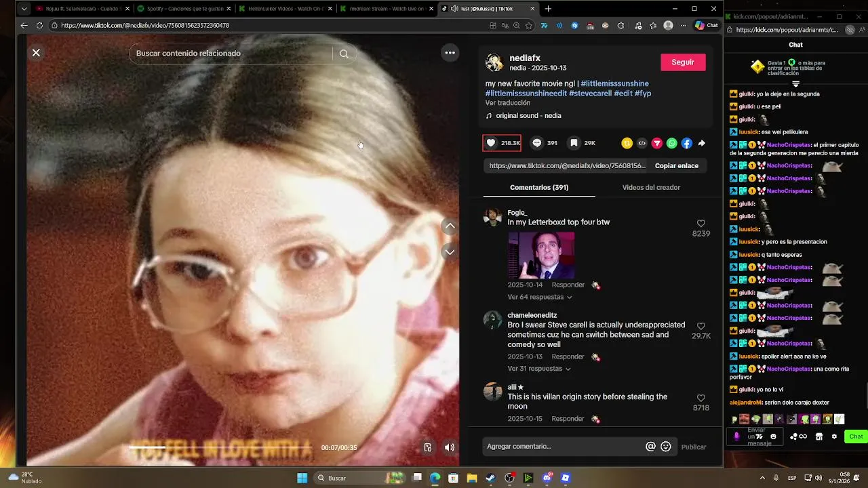This screenshot has width=868, height=488.
Task: Like the video using the heart icon
Action: coord(492,143)
